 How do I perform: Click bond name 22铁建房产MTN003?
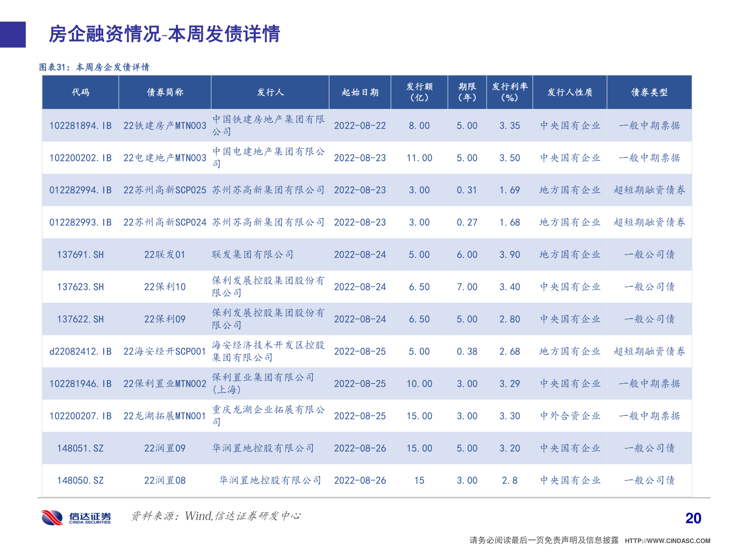tap(165, 125)
